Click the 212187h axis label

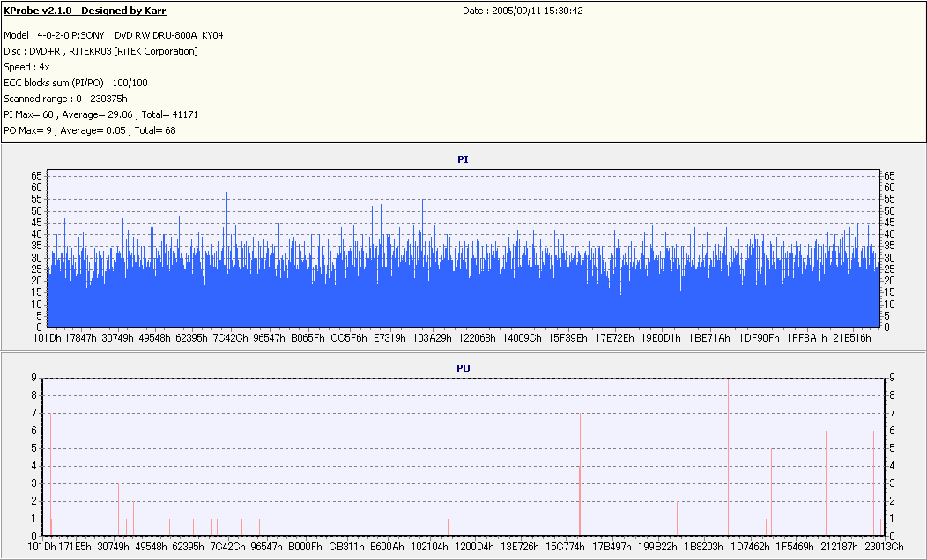[840, 547]
